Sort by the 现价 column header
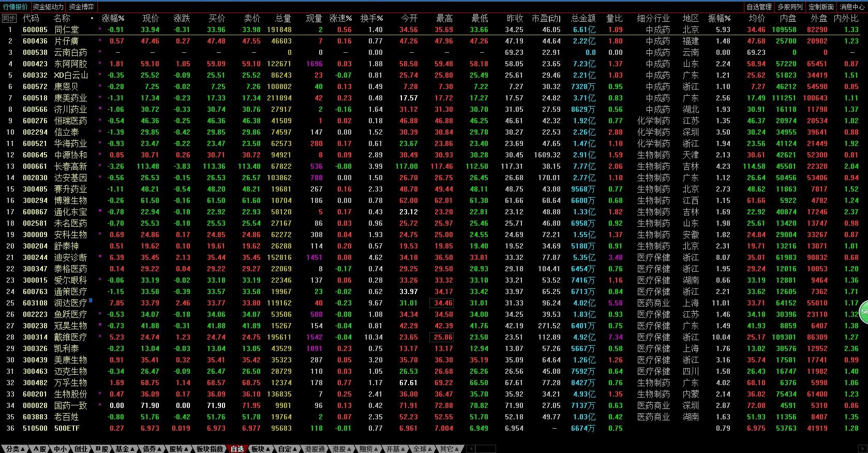 click(151, 18)
